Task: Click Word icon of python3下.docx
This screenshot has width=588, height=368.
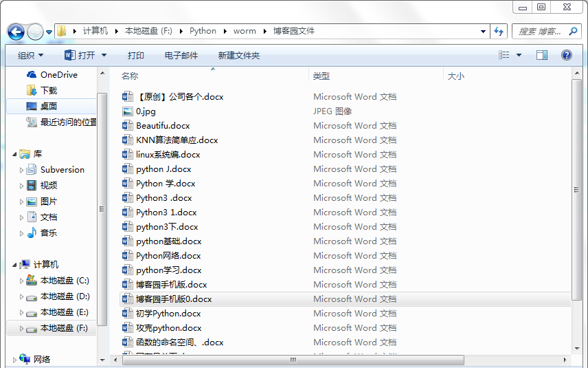Action: point(128,227)
